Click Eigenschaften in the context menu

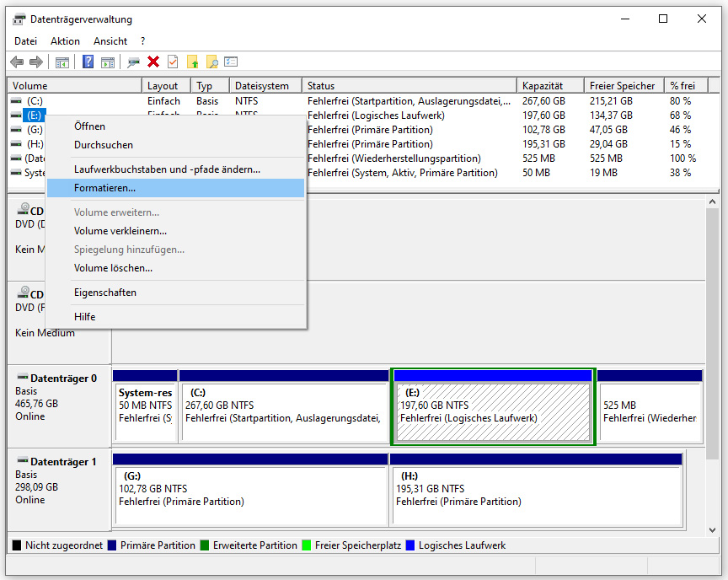[105, 293]
